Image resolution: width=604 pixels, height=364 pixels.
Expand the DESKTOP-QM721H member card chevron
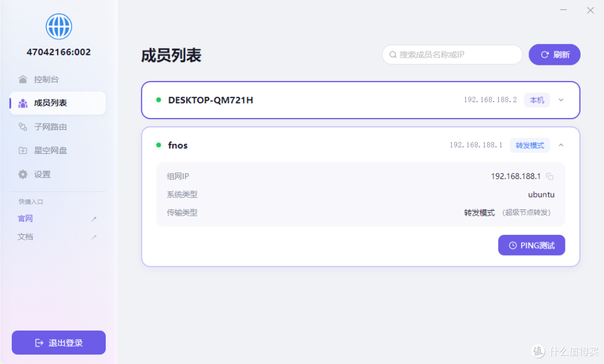tap(561, 100)
